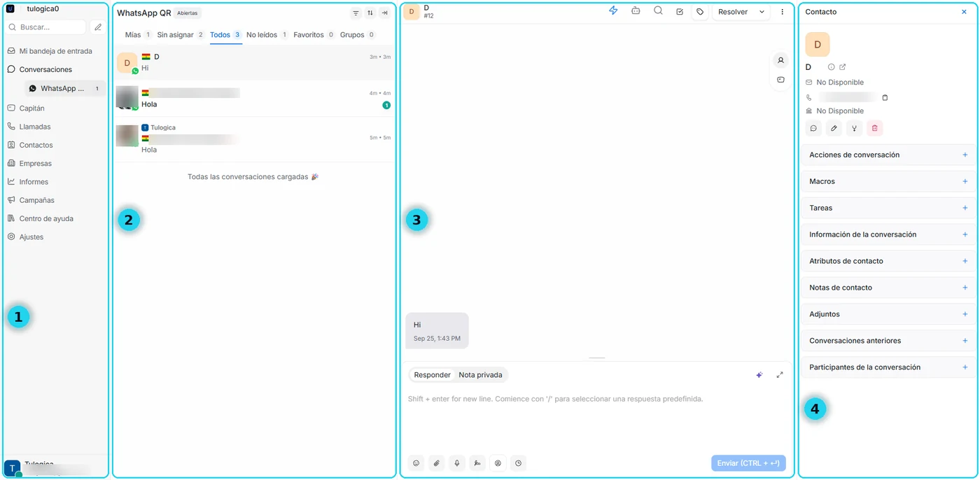The image size is (980, 480).
Task: Switch to the Mías tab
Action: tap(138, 35)
